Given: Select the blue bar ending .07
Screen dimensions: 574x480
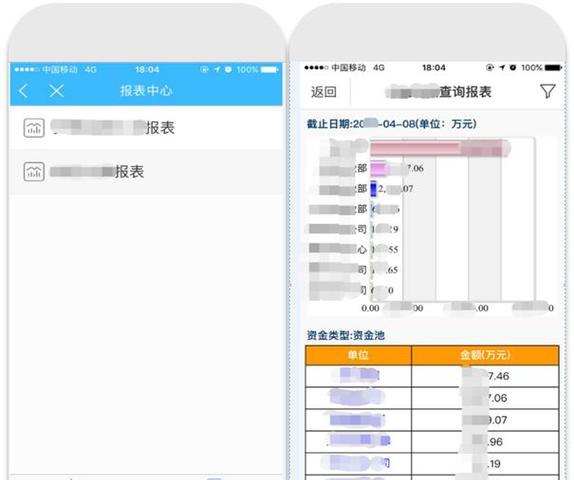Looking at the screenshot, I should point(373,189).
